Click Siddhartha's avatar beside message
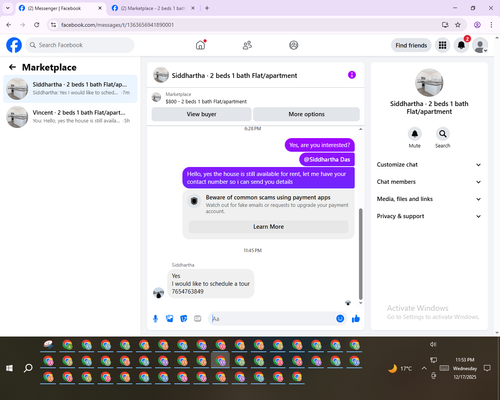500x400 pixels. pos(158,293)
